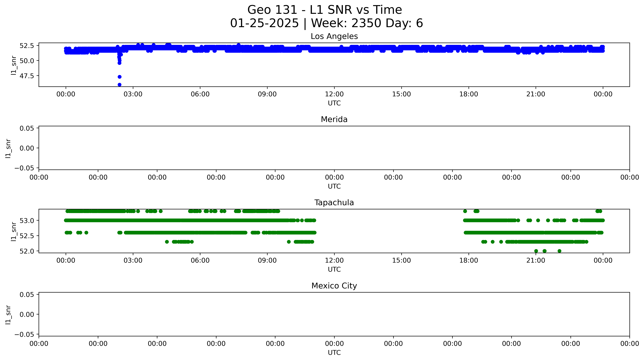Image resolution: width=644 pixels, height=361 pixels.
Task: Click the 53.0 y-axis label of Tapachula plot
Action: click(27, 221)
